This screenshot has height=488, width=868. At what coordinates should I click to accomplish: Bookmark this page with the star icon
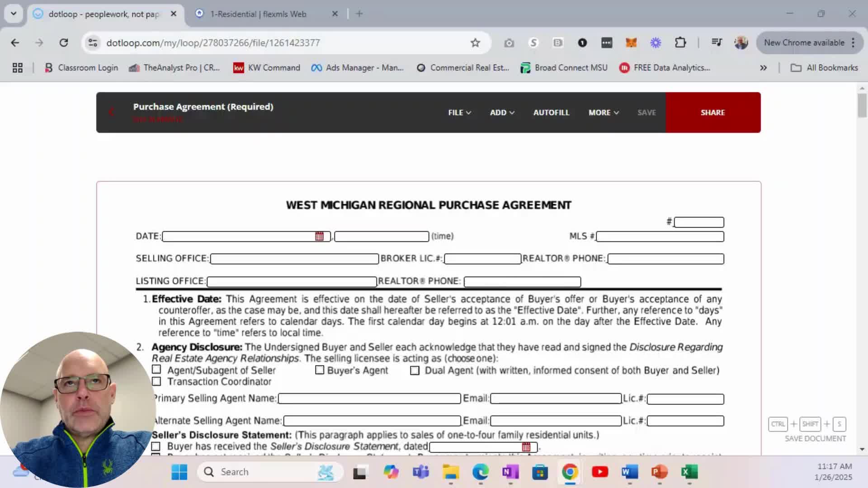(475, 42)
